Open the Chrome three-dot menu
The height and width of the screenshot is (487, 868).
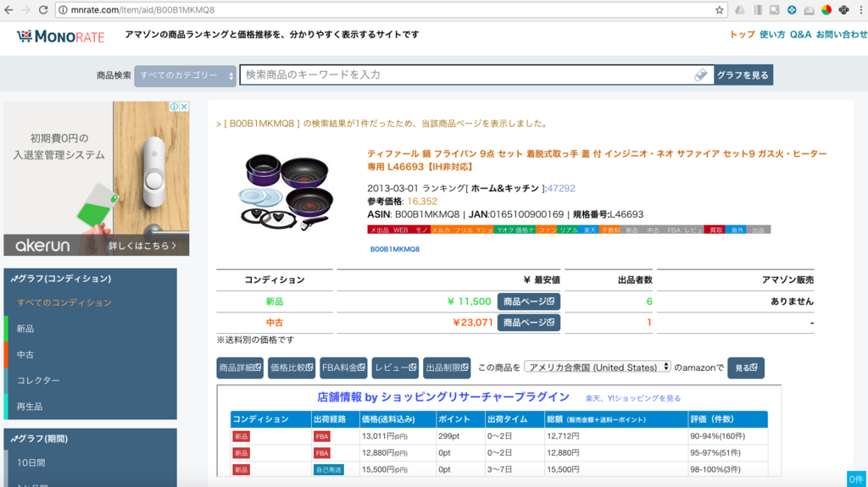pos(862,10)
